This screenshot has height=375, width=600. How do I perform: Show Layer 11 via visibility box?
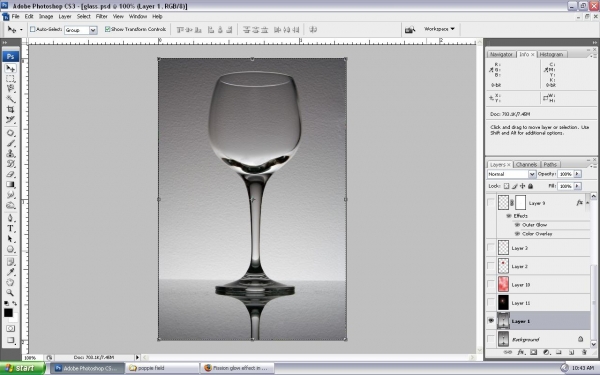pos(491,302)
